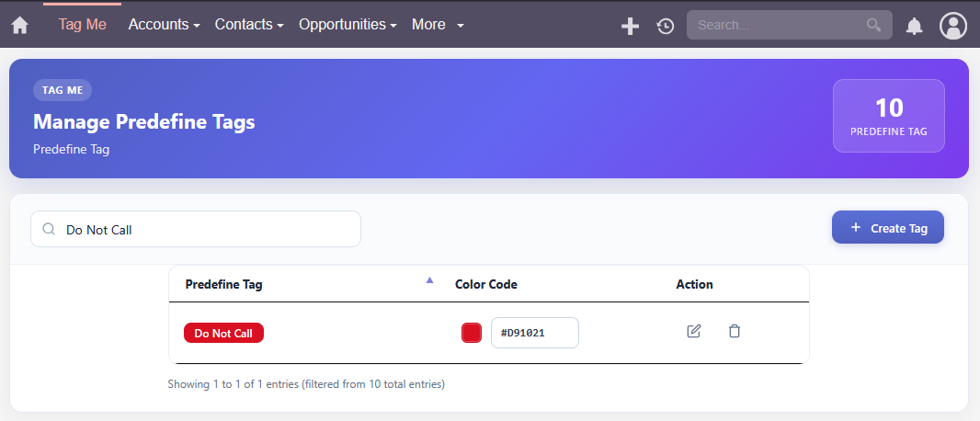980x421 pixels.
Task: Click the tag filter search box
Action: tap(196, 229)
